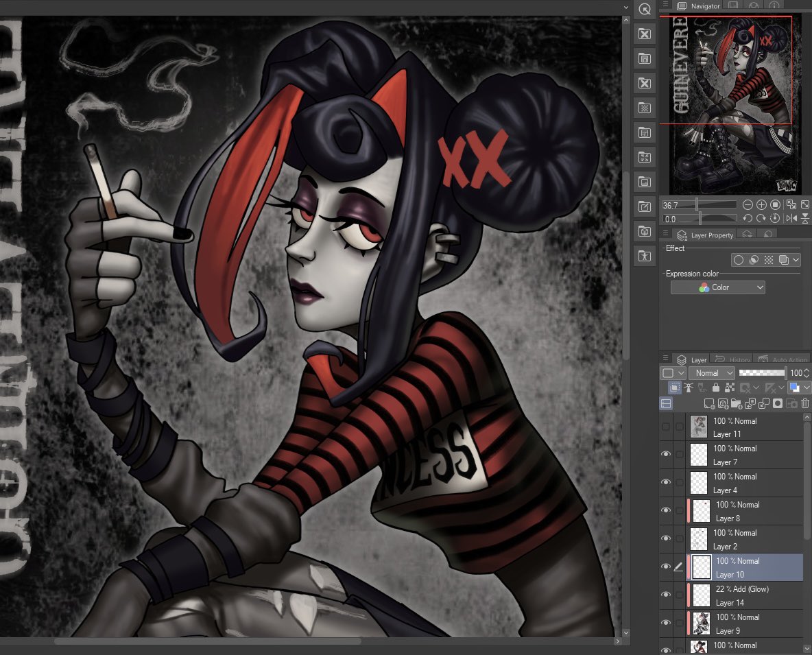Hide Layer 2 using its eye icon
Viewport: 812px width, 655px height.
[x=666, y=538]
